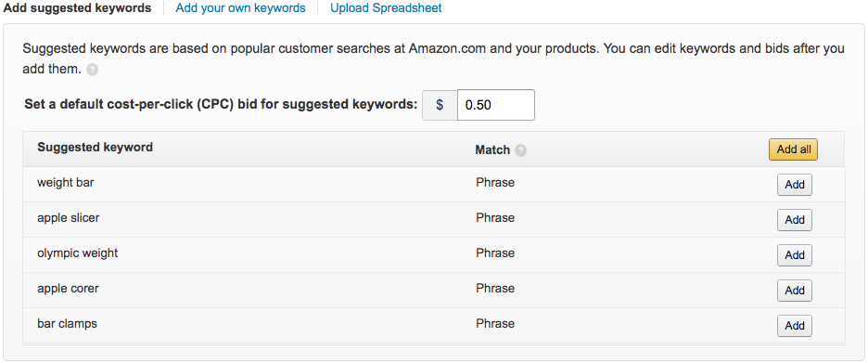Click Phrase match type for apple corer
Image resolution: width=868 pixels, height=363 pixels.
[x=495, y=288]
